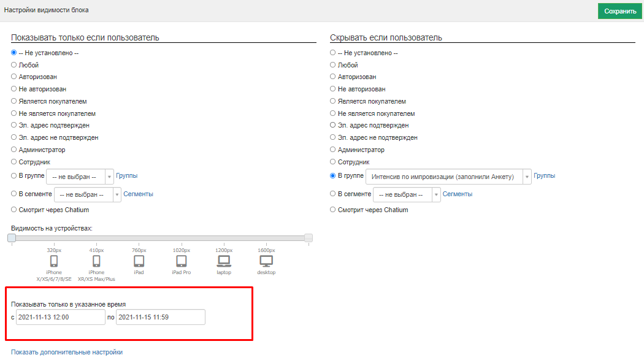Click 'Показать дополнительные настройки' link
Viewport: 644px width, 363px height.
(67, 352)
